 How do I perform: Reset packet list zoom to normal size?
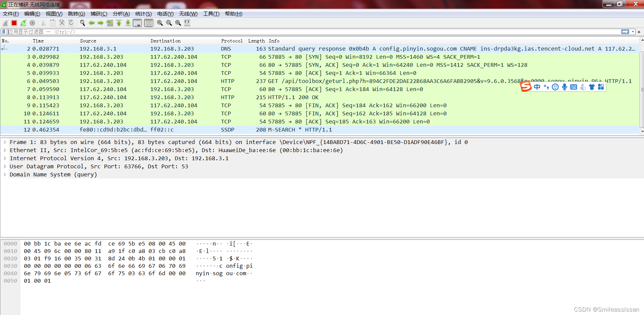pos(178,23)
